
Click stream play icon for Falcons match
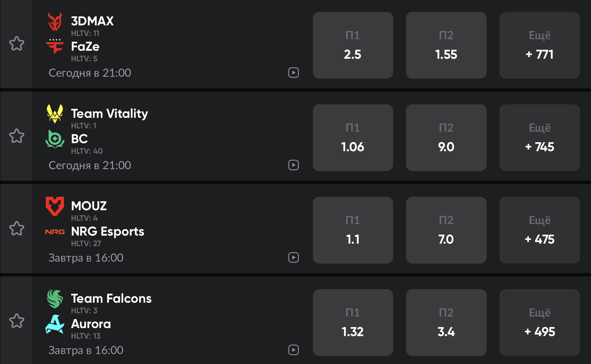pos(294,350)
